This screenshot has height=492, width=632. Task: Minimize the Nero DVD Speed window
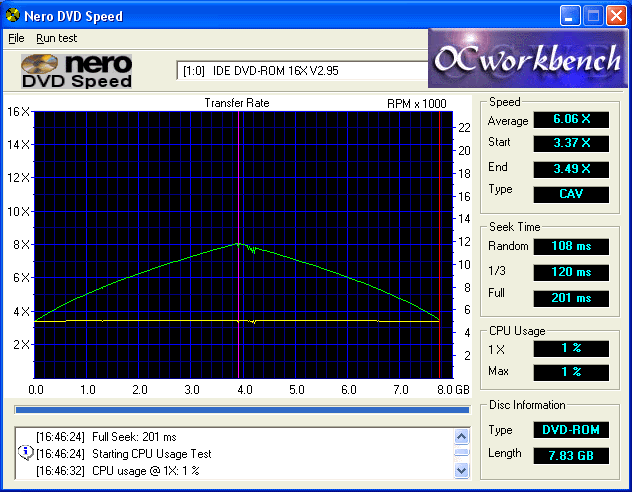570,16
